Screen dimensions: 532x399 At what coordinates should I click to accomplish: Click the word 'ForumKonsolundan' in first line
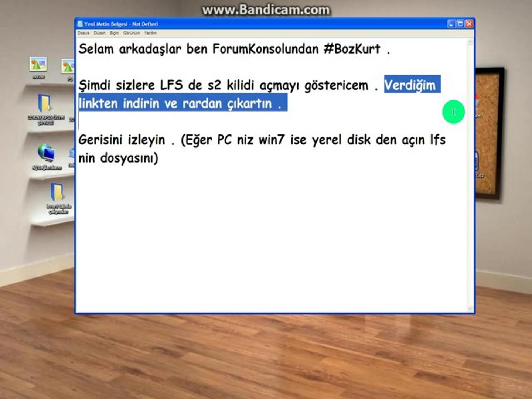[x=265, y=49]
